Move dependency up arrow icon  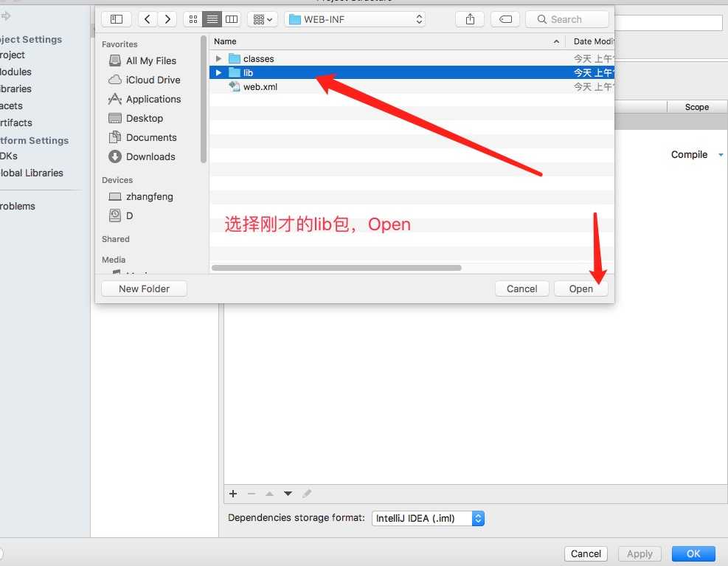click(269, 494)
